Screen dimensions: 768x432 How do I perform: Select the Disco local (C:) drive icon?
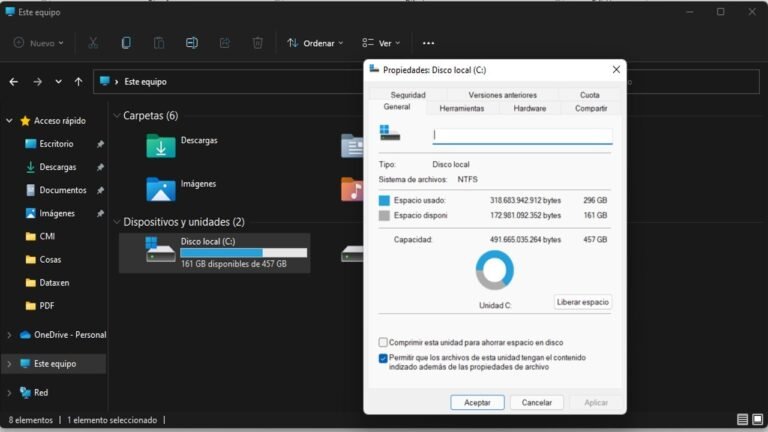pos(161,250)
